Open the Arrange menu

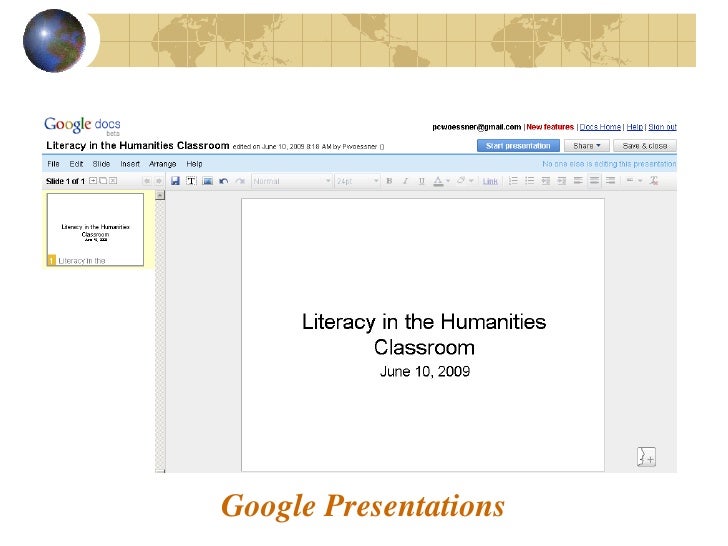pyautogui.click(x=162, y=164)
